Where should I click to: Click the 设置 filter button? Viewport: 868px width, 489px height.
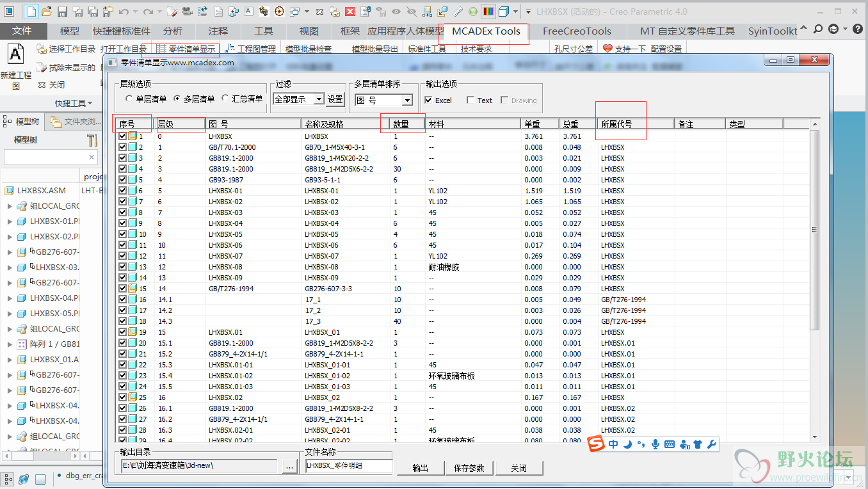pos(335,99)
